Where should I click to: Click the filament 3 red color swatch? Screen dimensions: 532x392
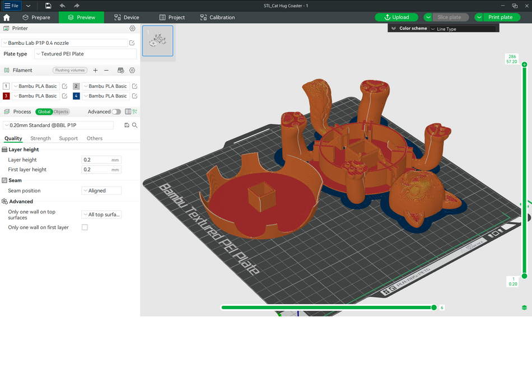click(x=6, y=96)
